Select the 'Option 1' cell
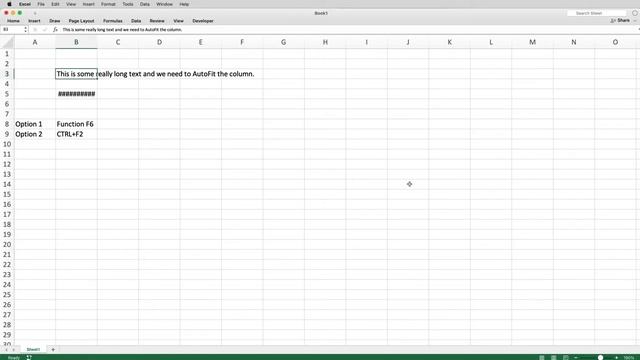This screenshot has height=360, width=640. tap(35, 124)
